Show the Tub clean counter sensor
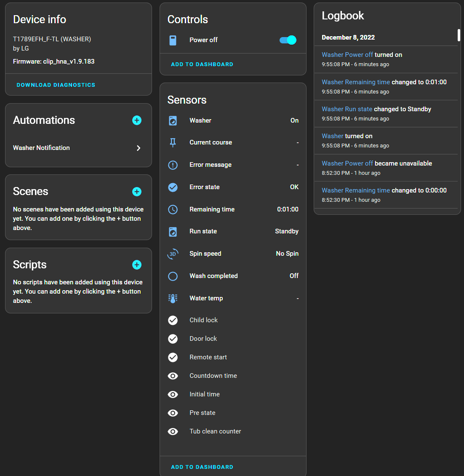The image size is (464, 476). pyautogui.click(x=173, y=431)
